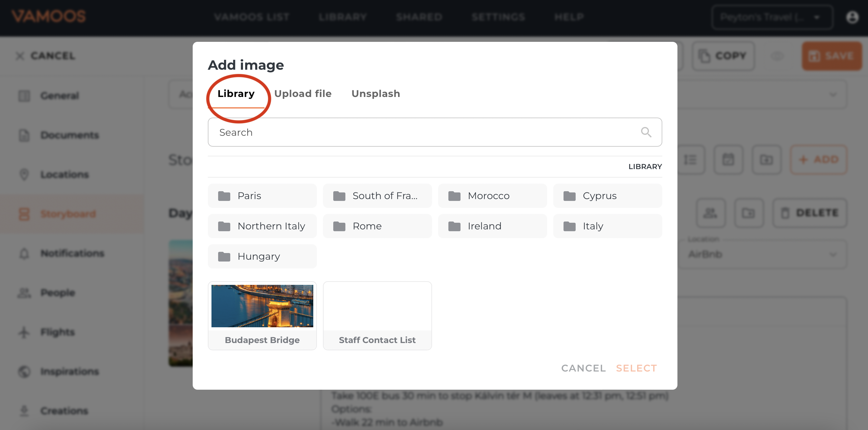868x430 pixels.
Task: Select the Budapest Bridge image thumbnail
Action: [x=262, y=306]
